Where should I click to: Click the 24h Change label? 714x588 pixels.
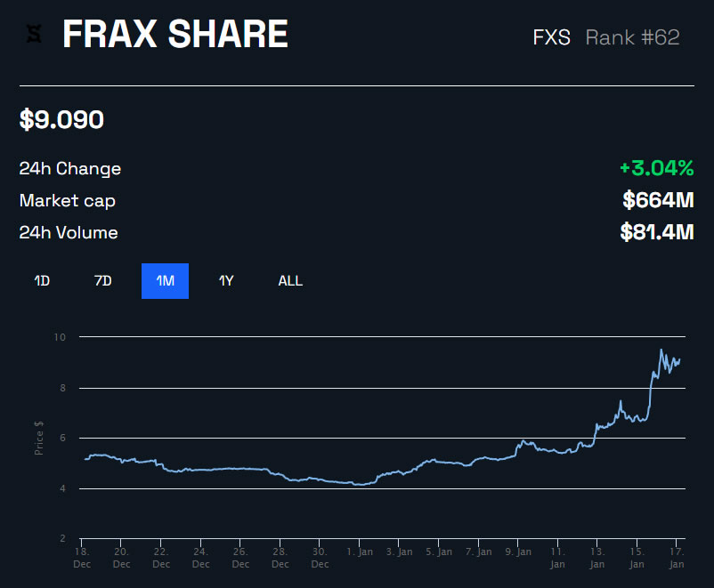click(70, 169)
